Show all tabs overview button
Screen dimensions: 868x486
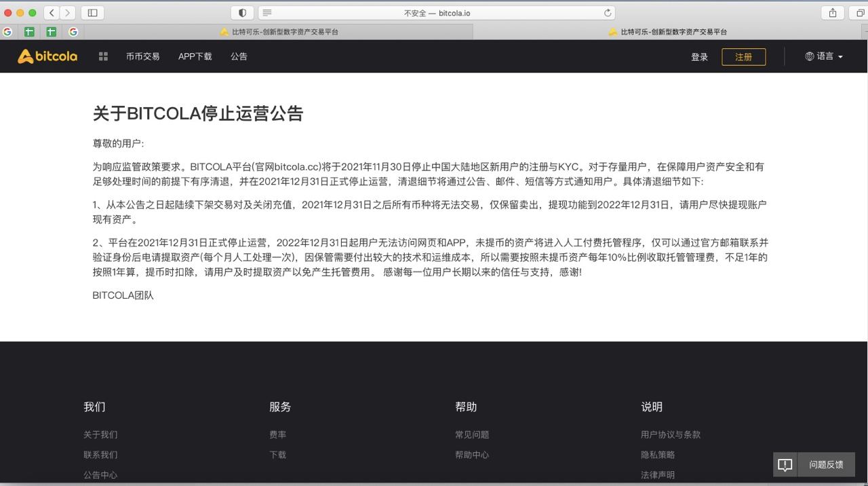(861, 12)
